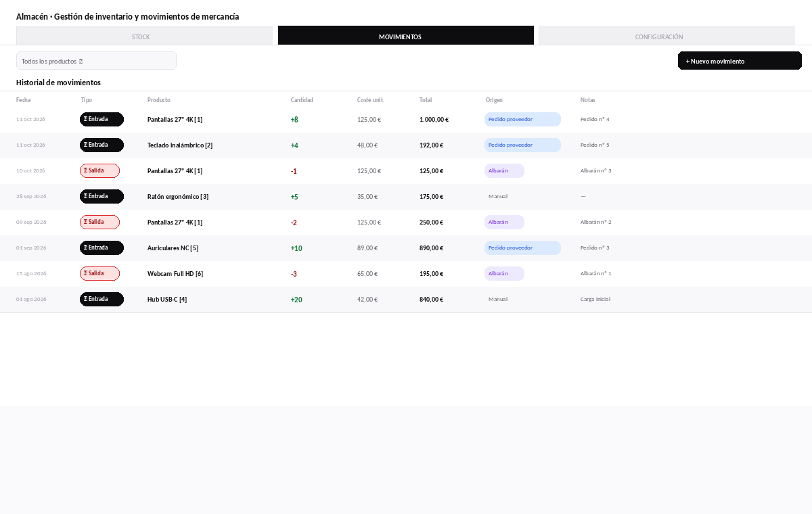Click the Entrada badge in the Hub USB-C row

(101, 299)
